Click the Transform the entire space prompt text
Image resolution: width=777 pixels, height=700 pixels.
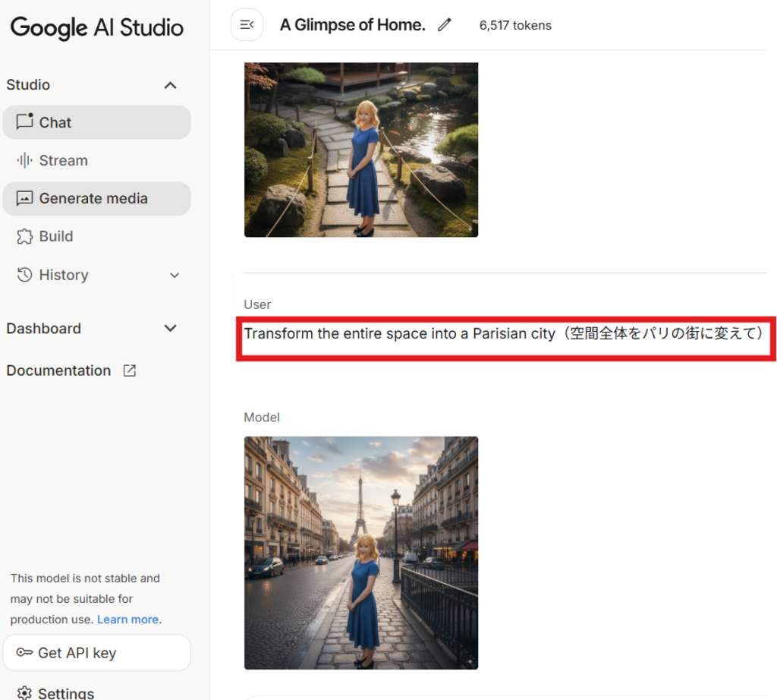point(505,333)
